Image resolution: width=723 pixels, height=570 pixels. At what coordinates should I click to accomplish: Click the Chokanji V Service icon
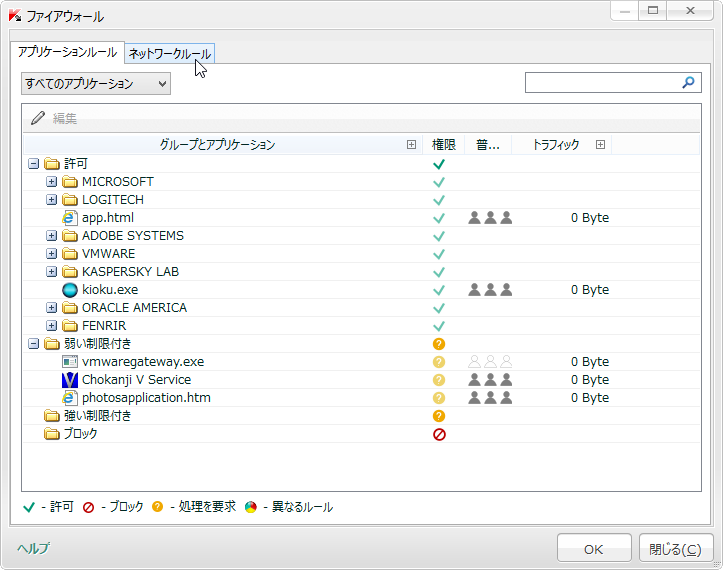[x=70, y=380]
